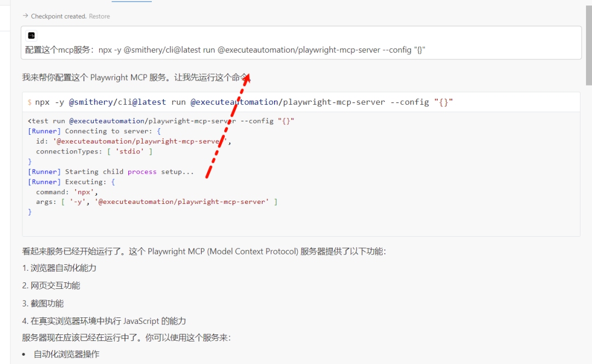Viewport: 592px width, 364px height.
Task: Click the text '2. 网页交互功能'
Action: (x=51, y=286)
